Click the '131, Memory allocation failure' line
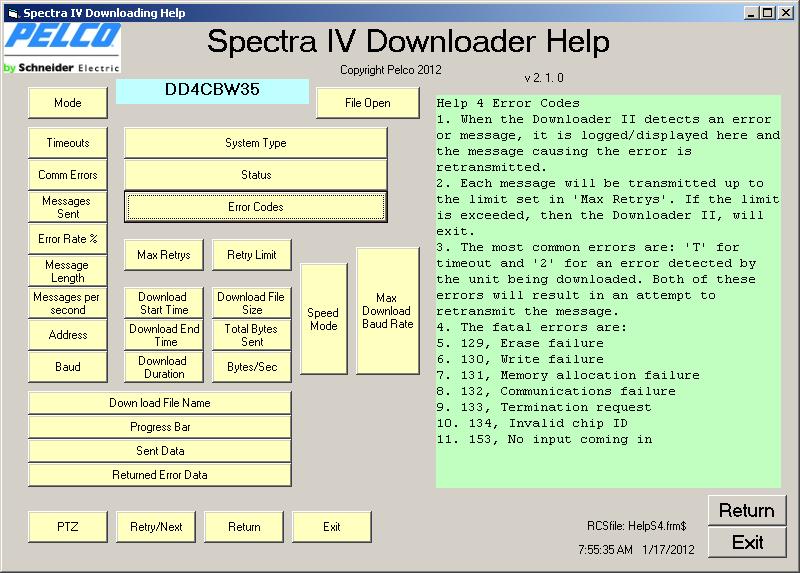This screenshot has width=800, height=573. [x=580, y=376]
